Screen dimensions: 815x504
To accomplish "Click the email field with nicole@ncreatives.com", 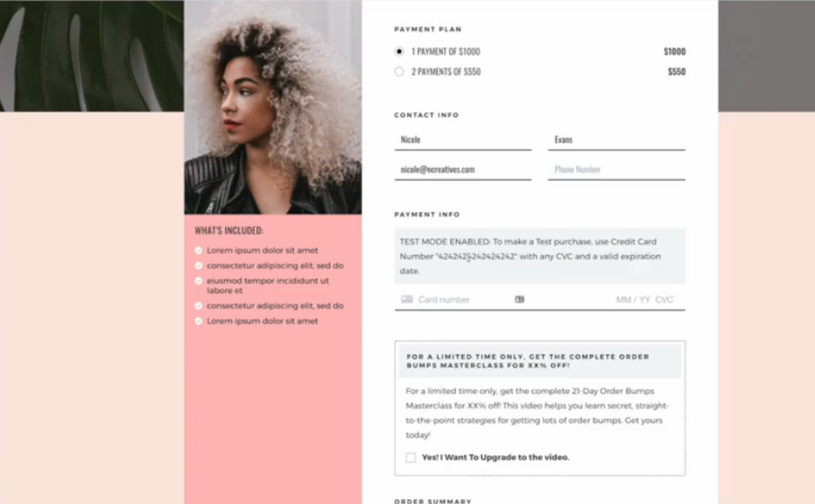I will [x=463, y=169].
